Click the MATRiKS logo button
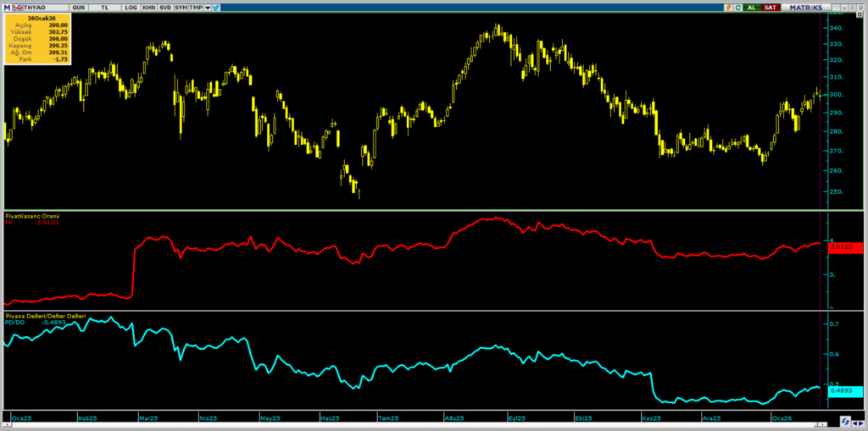 tap(806, 8)
